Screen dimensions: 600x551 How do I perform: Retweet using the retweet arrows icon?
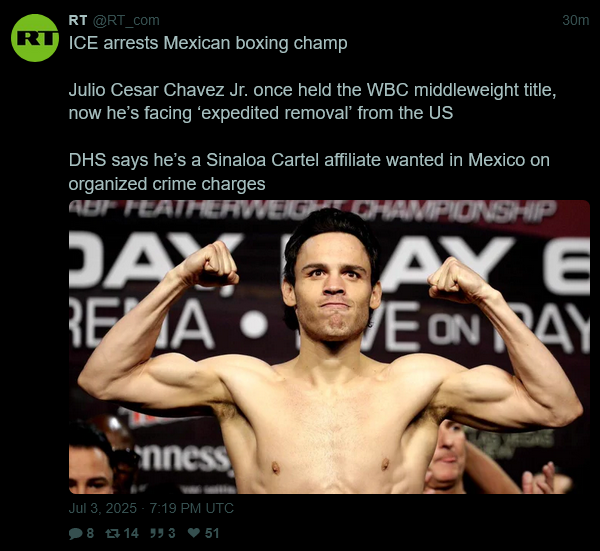click(112, 533)
